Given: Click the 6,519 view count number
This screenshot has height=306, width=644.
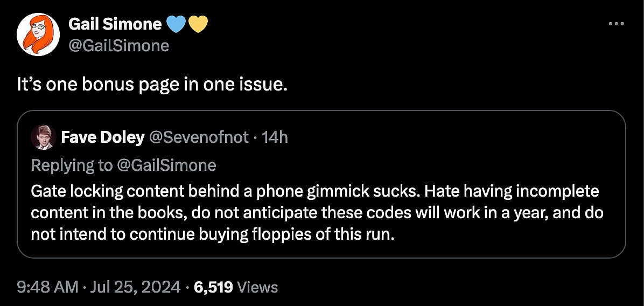Looking at the screenshot, I should coord(213,287).
